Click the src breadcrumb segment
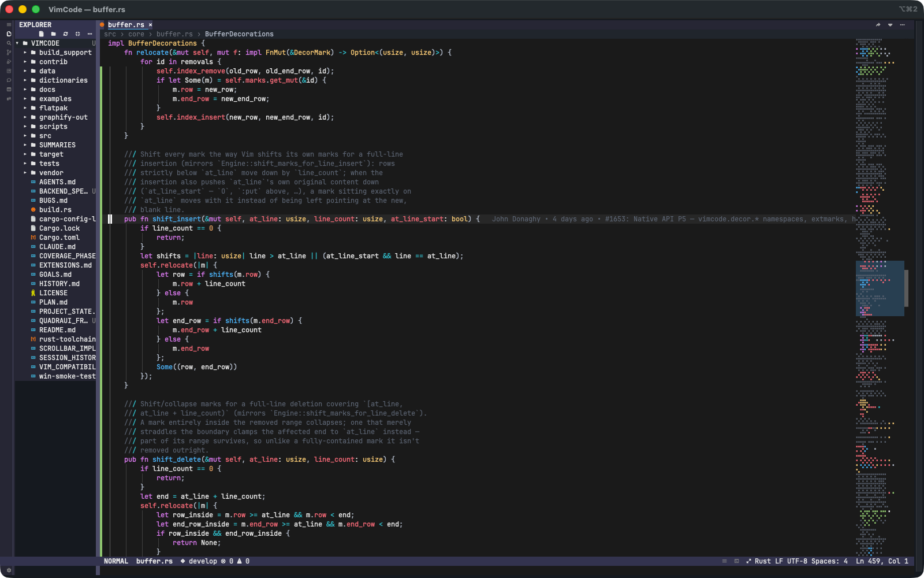Image resolution: width=924 pixels, height=578 pixels. tap(110, 34)
